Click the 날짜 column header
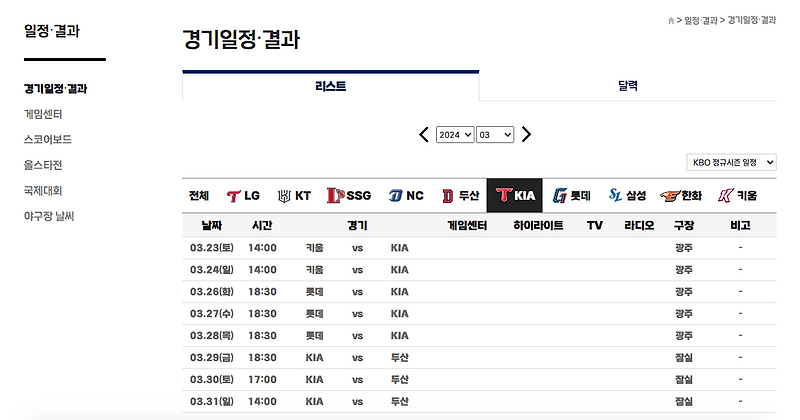This screenshot has width=800, height=420. (x=212, y=225)
